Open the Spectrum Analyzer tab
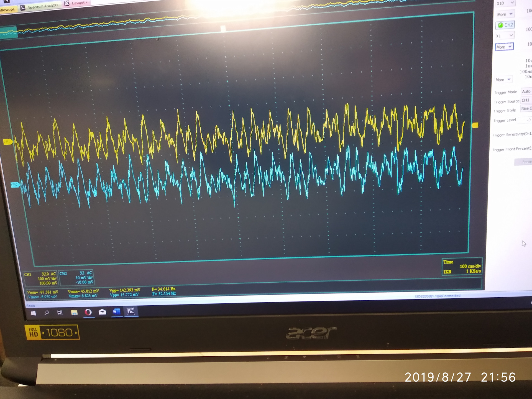This screenshot has width=532, height=399. point(40,6)
